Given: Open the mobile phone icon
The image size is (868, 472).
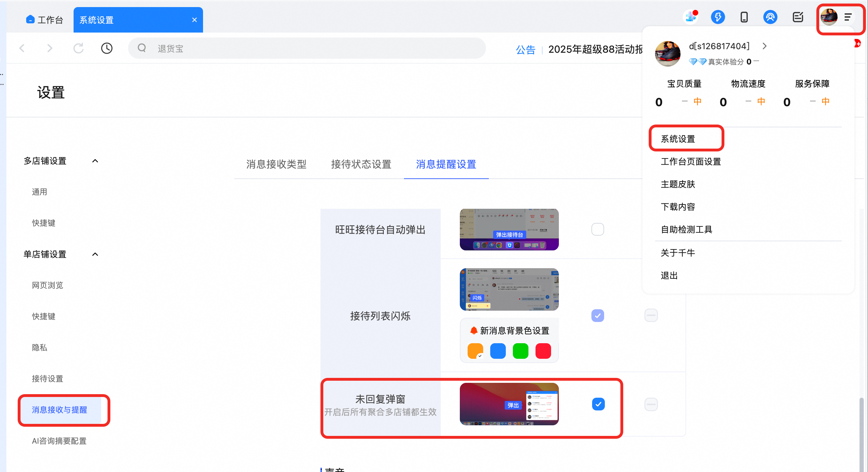Looking at the screenshot, I should pos(744,17).
